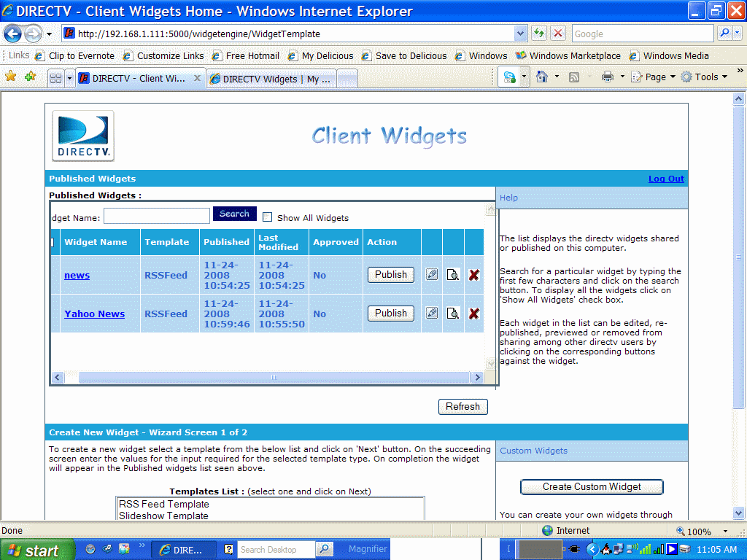Click the Refresh button below widget list

[462, 407]
